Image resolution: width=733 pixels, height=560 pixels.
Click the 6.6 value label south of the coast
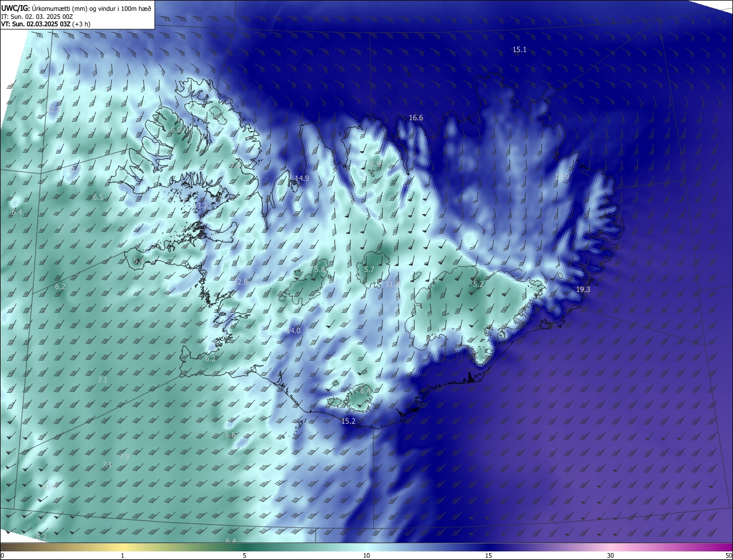pos(230,435)
